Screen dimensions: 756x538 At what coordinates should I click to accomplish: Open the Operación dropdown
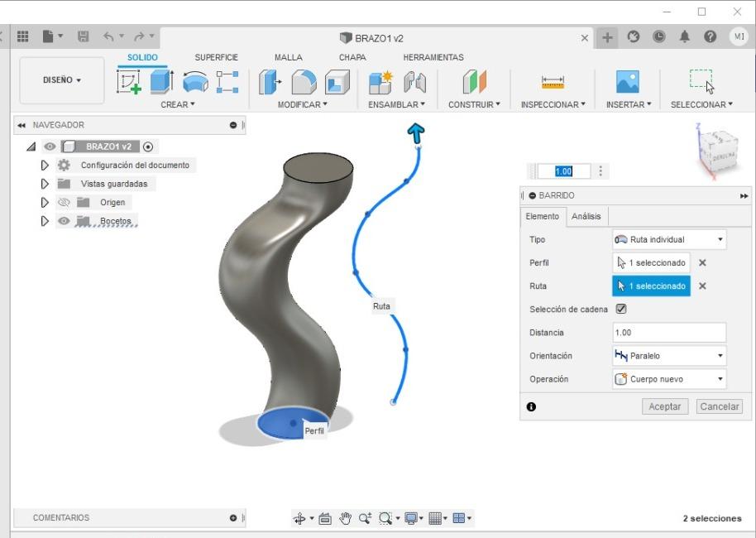point(669,379)
